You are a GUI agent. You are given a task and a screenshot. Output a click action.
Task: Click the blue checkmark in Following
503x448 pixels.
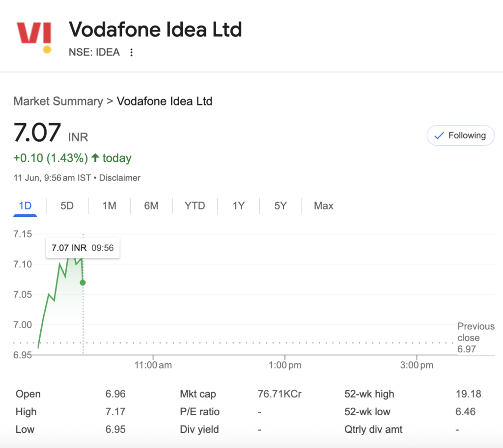[439, 135]
